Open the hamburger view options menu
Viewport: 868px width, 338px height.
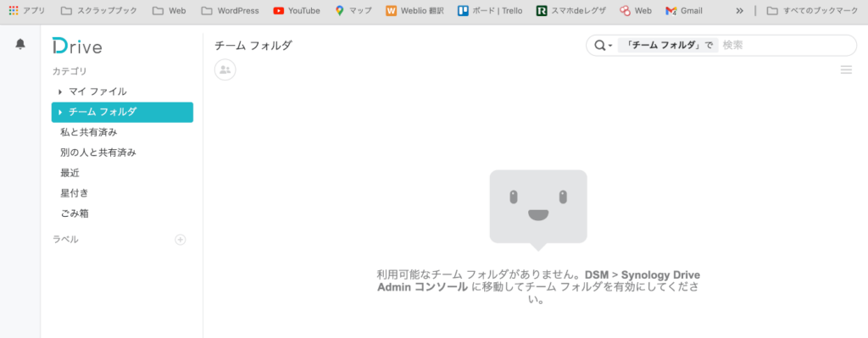(x=846, y=69)
